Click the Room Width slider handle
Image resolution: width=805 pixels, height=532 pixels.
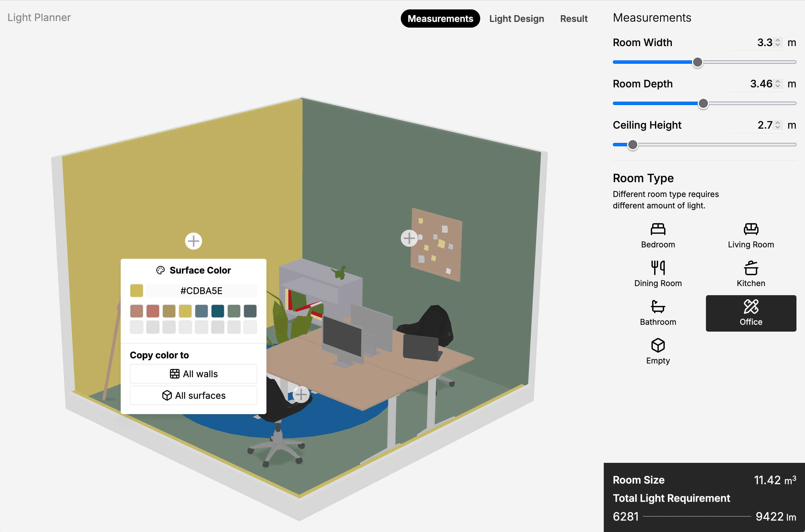(697, 62)
